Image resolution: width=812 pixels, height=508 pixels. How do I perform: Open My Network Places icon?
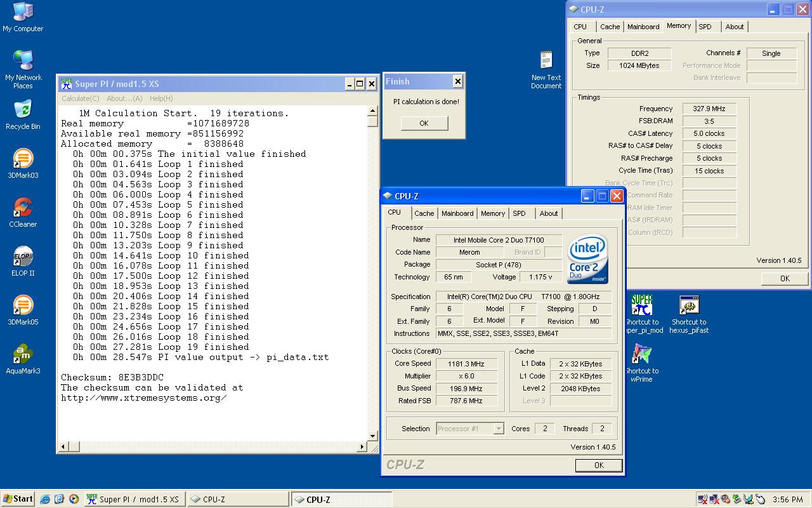pos(23,60)
